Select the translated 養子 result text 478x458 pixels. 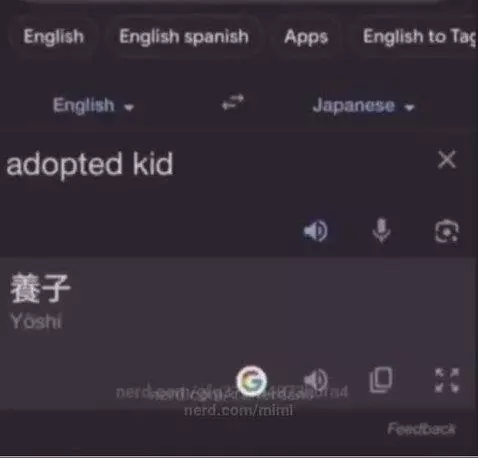click(40, 288)
